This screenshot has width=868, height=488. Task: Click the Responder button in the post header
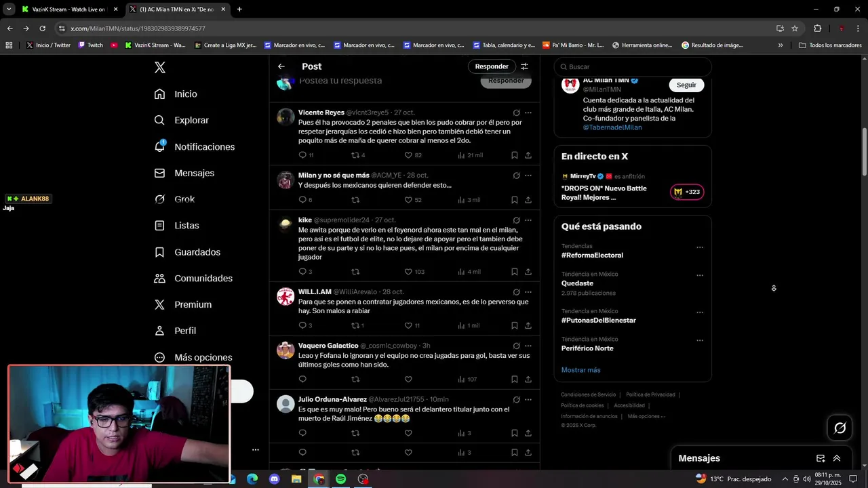click(492, 66)
